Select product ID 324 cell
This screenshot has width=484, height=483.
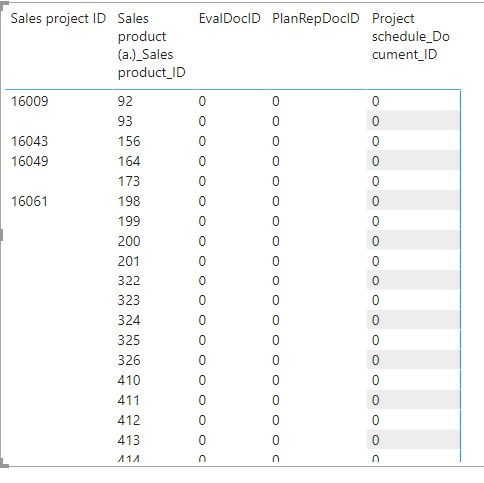[x=129, y=320]
